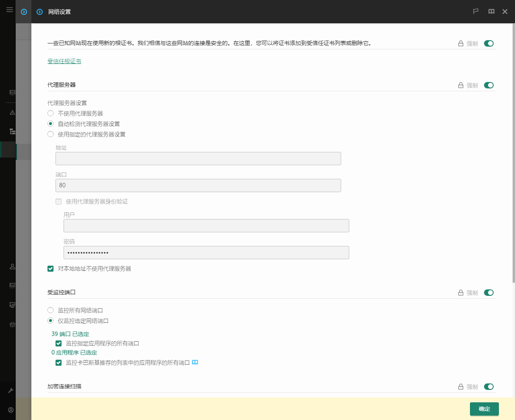The image size is (515, 420).
Task: Click the 端口 field showing 80
Action: 198,185
